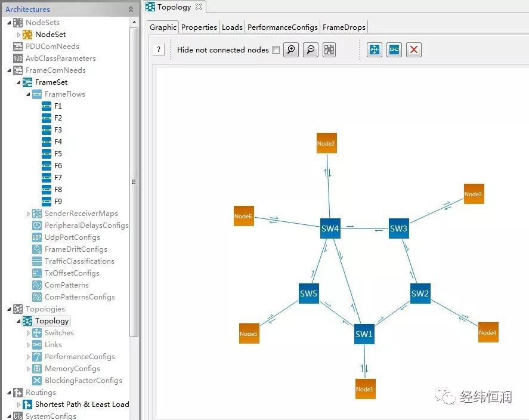Switch to the Graphic tab
Screen dimensions: 529x420
pyautogui.click(x=163, y=27)
